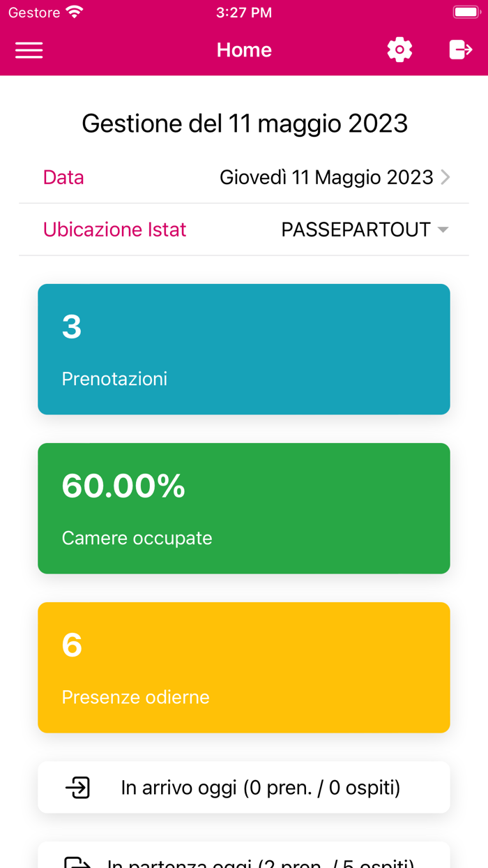Open 'In arrivo oggi (0 pren. / 0 ospiti)'
The image size is (488, 868).
[x=244, y=786]
